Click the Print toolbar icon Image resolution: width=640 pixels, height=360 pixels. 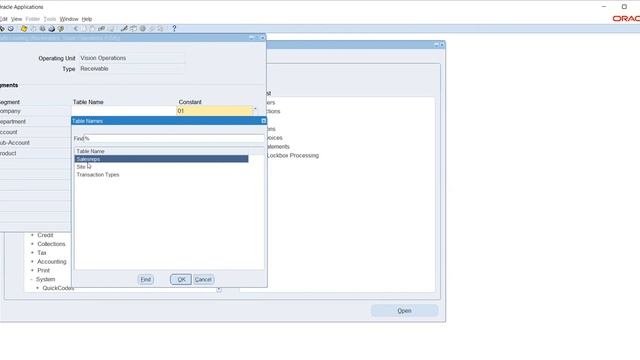pos(51,29)
